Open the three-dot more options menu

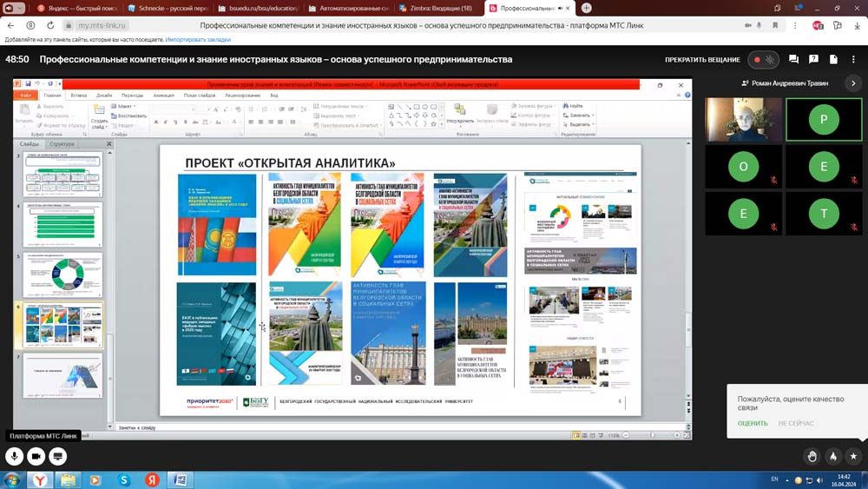[x=853, y=60]
